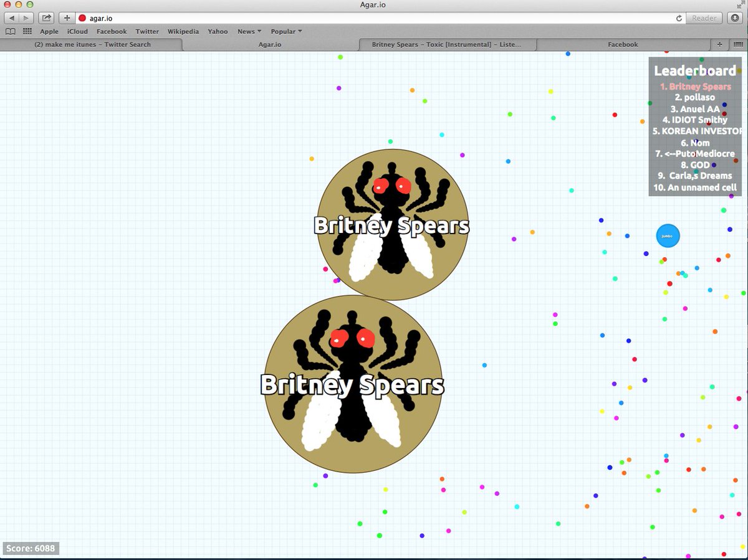The image size is (748, 560).
Task: Open the Share button in toolbar
Action: pos(46,18)
